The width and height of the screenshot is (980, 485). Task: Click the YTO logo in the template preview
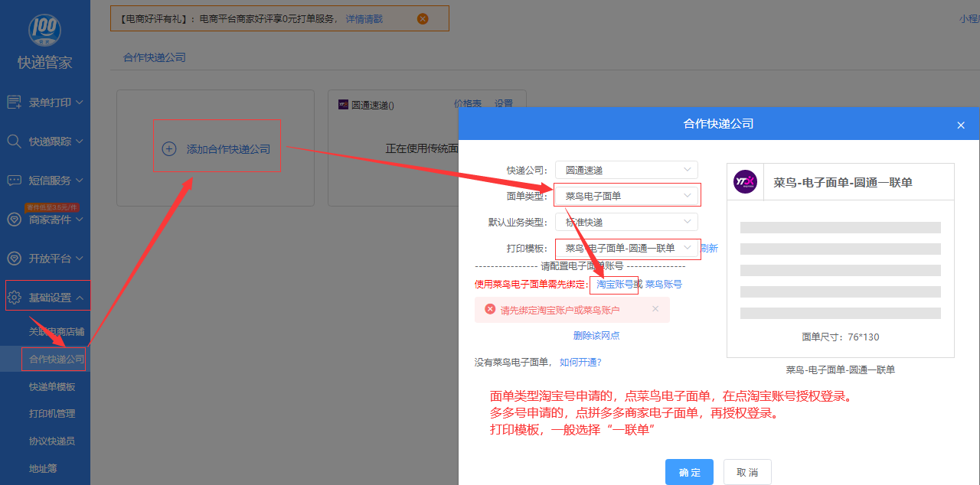(745, 182)
